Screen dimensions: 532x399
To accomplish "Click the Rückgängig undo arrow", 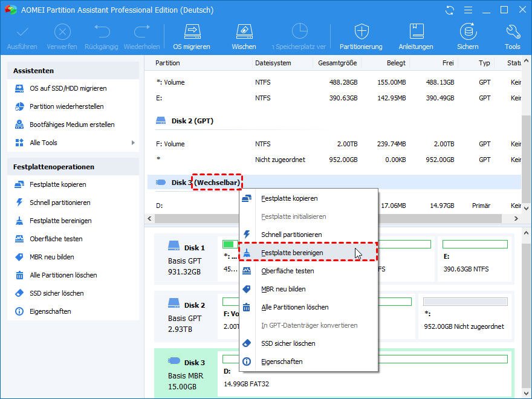I will (102, 31).
